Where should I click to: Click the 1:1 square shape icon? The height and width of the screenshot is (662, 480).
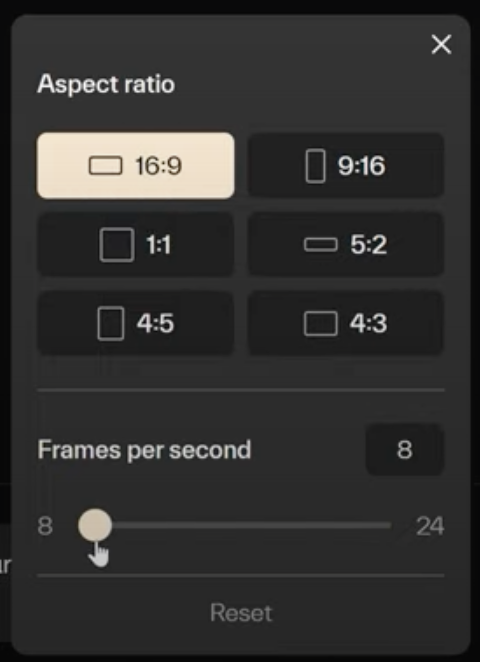pyautogui.click(x=117, y=245)
